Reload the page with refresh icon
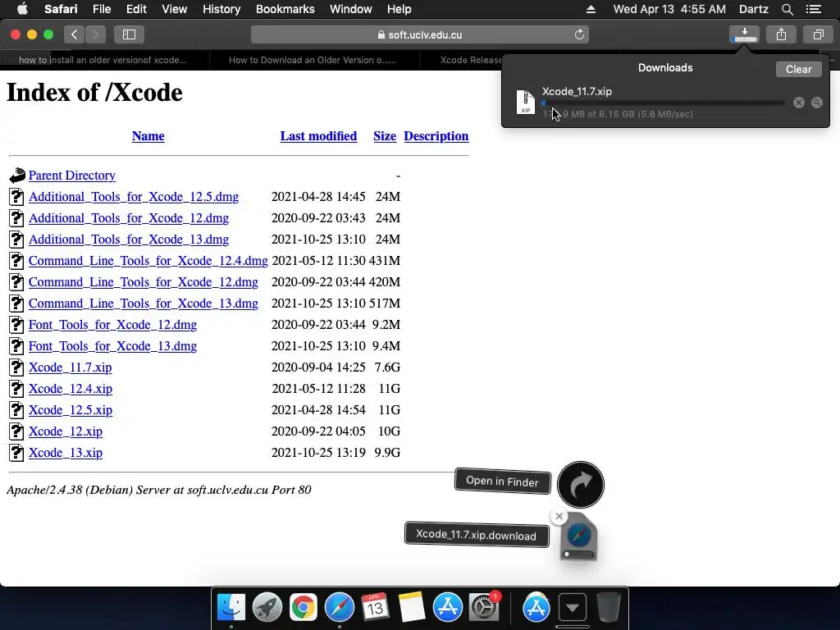This screenshot has width=840, height=630. [x=579, y=34]
